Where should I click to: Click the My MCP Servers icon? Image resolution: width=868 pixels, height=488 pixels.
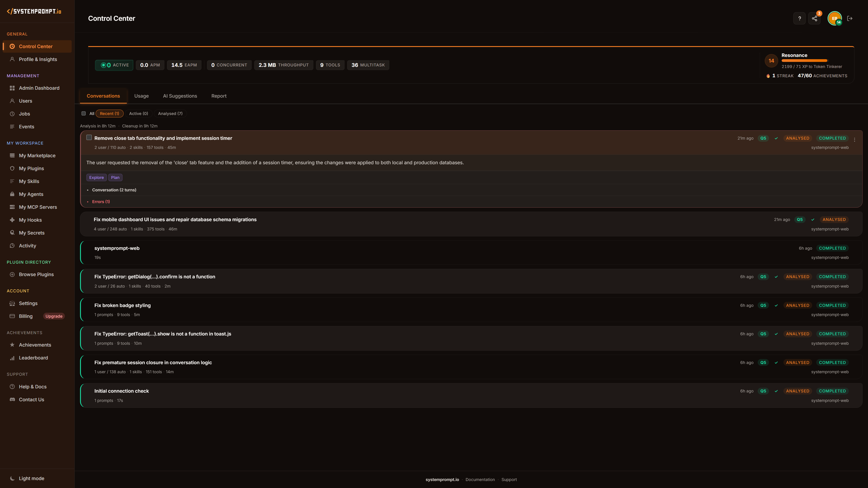click(x=12, y=207)
